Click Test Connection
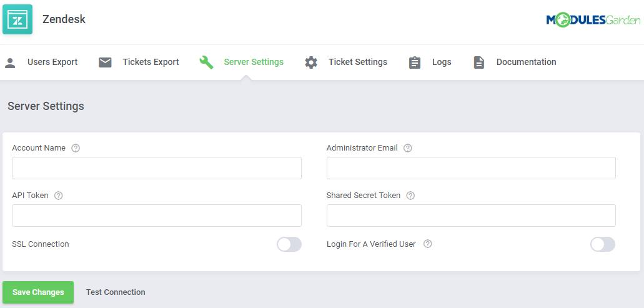 click(116, 292)
